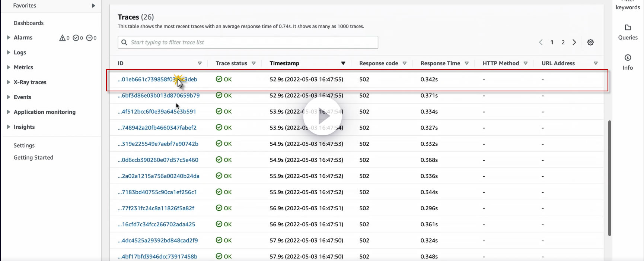Open Dashboards in the sidebar
The height and width of the screenshot is (261, 644).
[x=29, y=23]
